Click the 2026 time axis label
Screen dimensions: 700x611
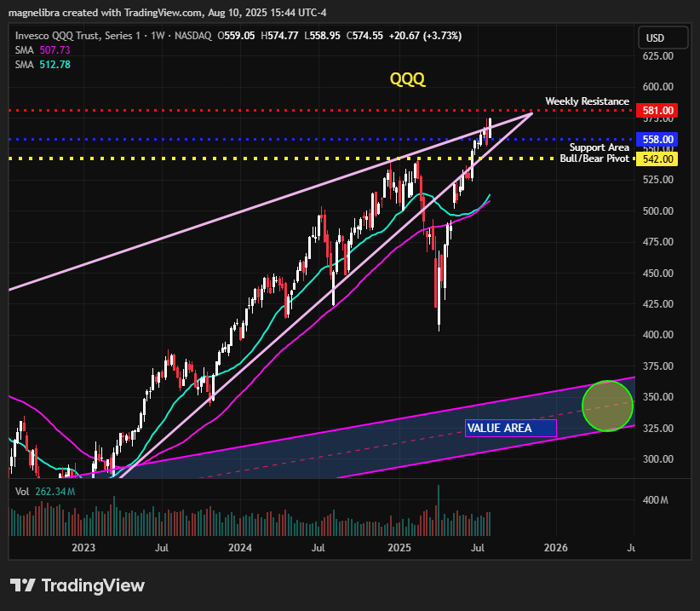[556, 548]
